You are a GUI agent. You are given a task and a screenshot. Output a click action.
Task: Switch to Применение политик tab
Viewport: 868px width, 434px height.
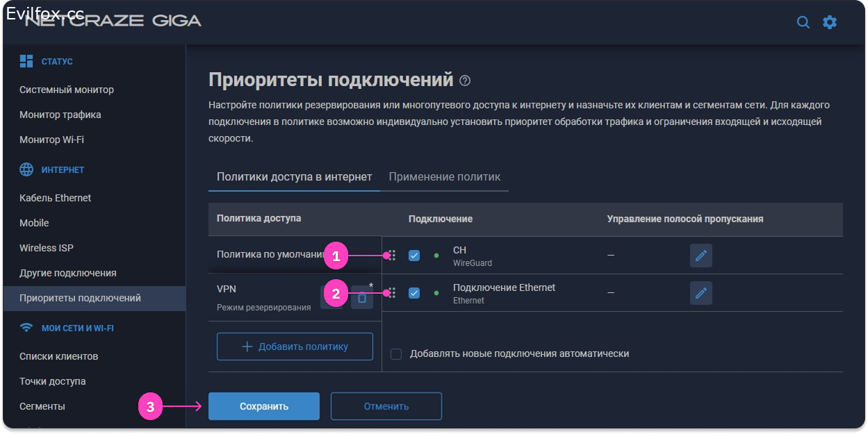tap(444, 176)
